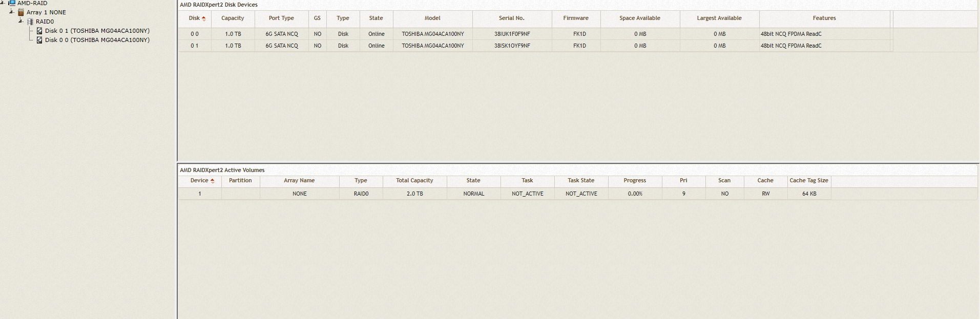This screenshot has height=319, width=980.
Task: Select the AMD-RAID root tree label
Action: [x=32, y=3]
